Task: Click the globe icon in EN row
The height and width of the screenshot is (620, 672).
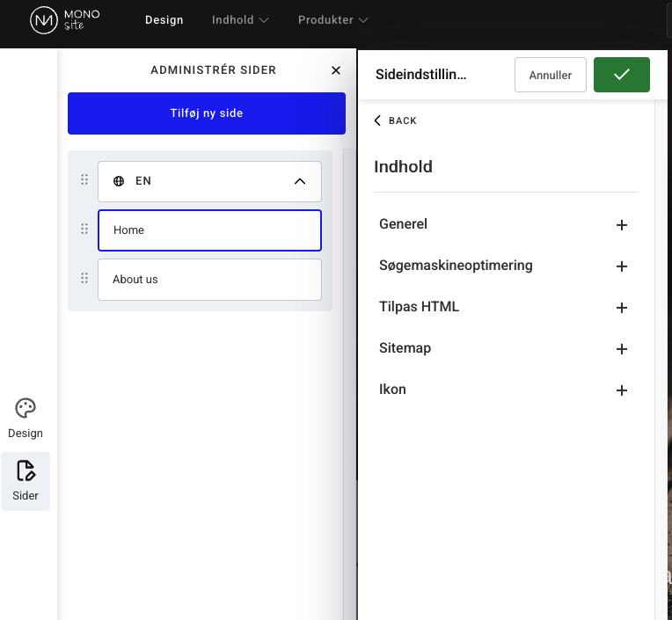Action: (119, 181)
